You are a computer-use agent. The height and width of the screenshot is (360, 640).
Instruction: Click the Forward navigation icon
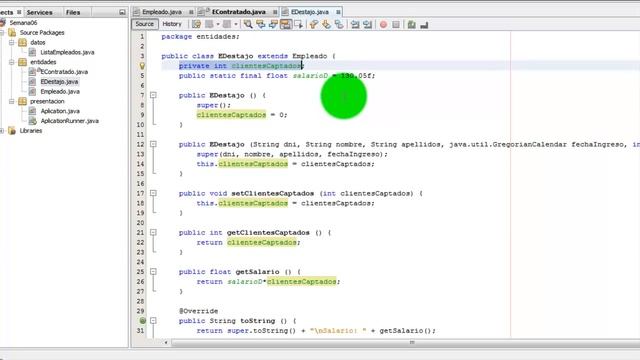click(x=227, y=24)
